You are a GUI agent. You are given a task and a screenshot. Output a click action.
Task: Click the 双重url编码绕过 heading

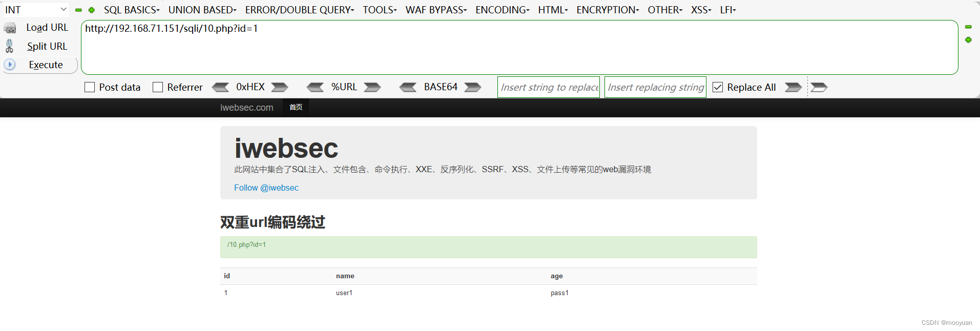click(273, 222)
